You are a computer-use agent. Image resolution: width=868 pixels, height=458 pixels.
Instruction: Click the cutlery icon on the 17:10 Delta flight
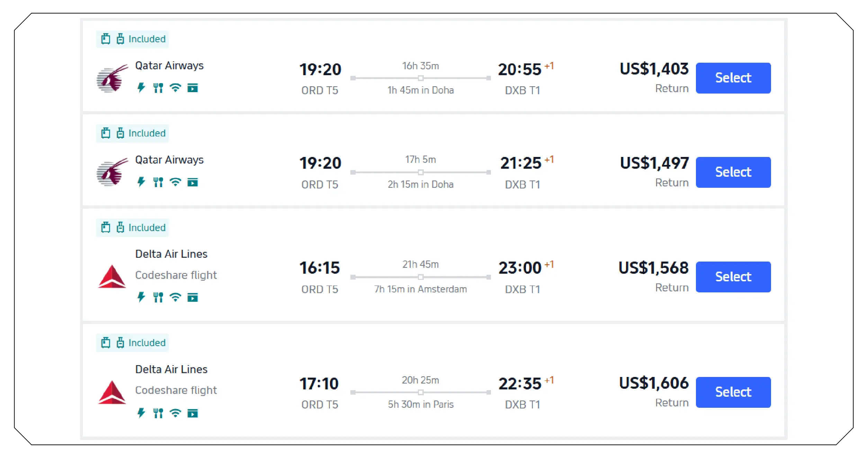pyautogui.click(x=158, y=413)
